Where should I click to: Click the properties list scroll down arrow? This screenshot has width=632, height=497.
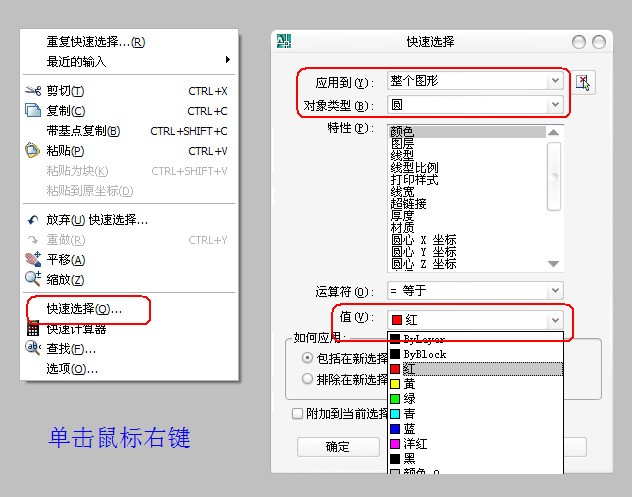tap(554, 264)
